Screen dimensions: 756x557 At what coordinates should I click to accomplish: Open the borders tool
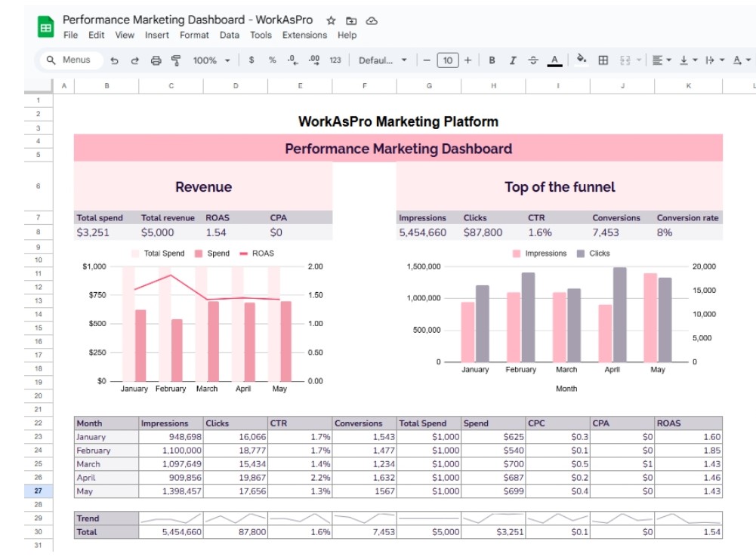[x=603, y=60]
